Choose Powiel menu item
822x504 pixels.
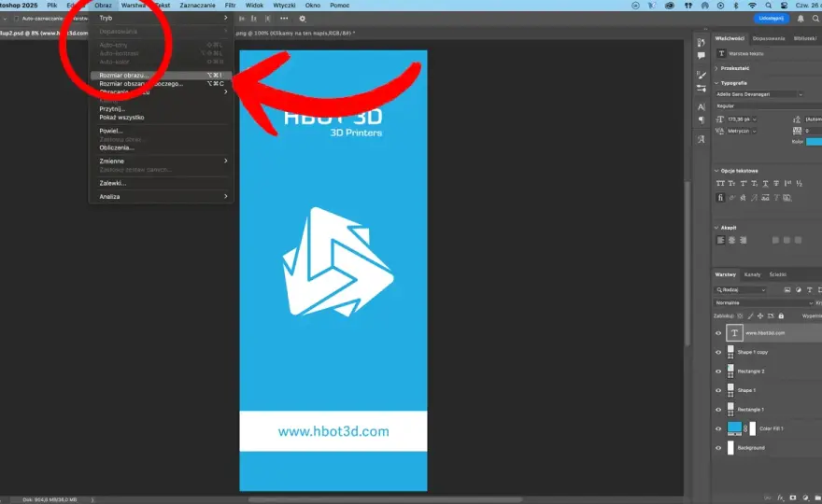161,131
